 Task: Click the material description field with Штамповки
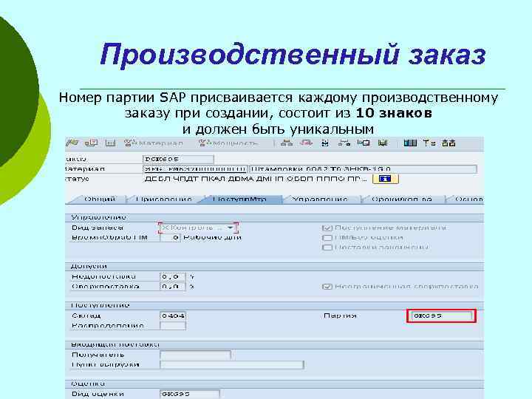tap(363, 169)
